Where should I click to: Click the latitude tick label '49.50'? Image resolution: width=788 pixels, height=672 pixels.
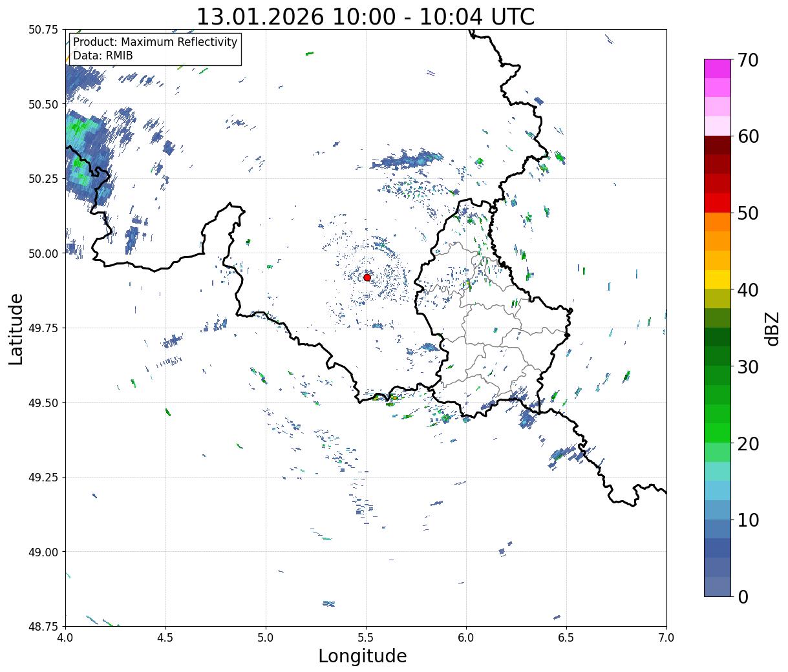pyautogui.click(x=43, y=403)
